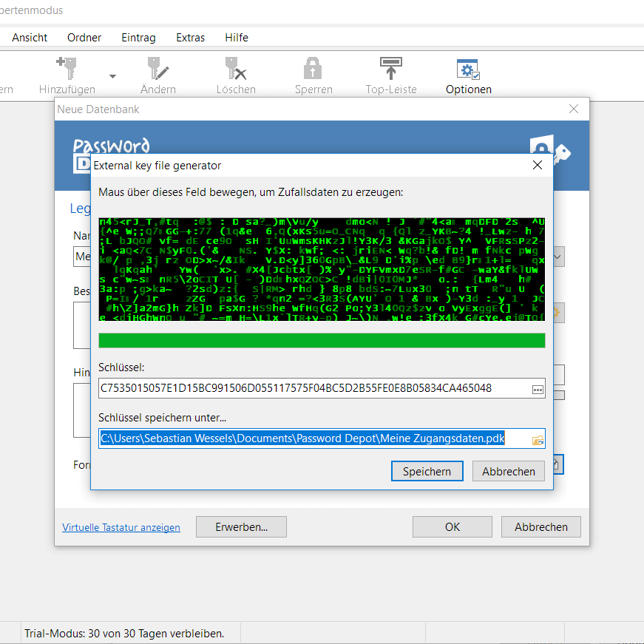The width and height of the screenshot is (644, 644).
Task: Close the Neue Datenbank dialog
Action: [574, 109]
